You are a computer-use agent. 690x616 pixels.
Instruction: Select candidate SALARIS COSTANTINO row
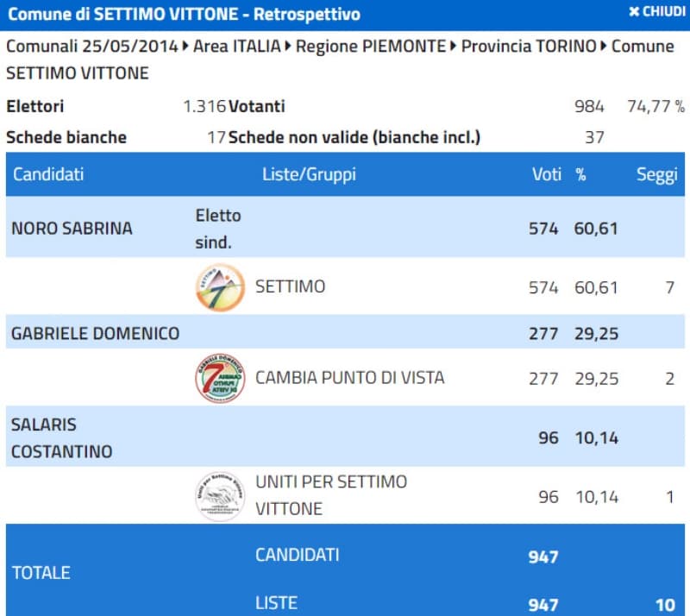[61, 438]
